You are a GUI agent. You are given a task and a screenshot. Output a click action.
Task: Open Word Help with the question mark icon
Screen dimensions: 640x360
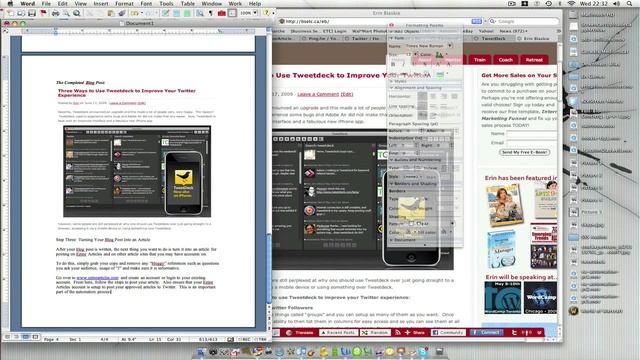click(267, 13)
